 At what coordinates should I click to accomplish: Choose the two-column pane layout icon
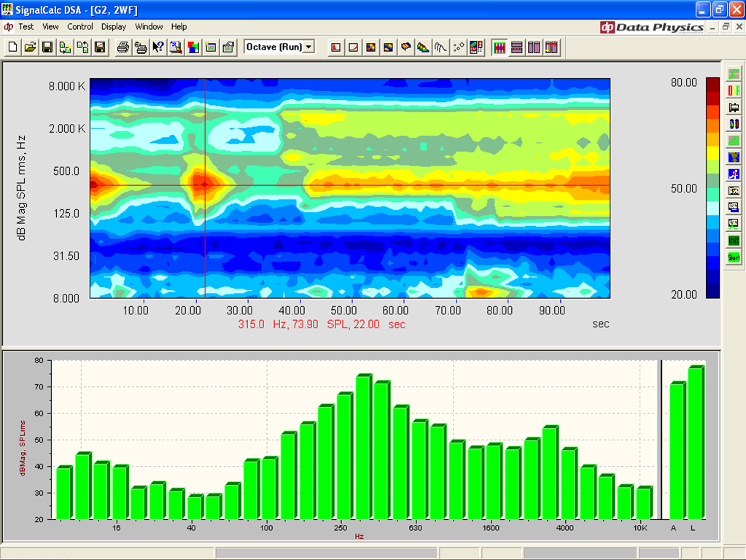pyautogui.click(x=534, y=47)
